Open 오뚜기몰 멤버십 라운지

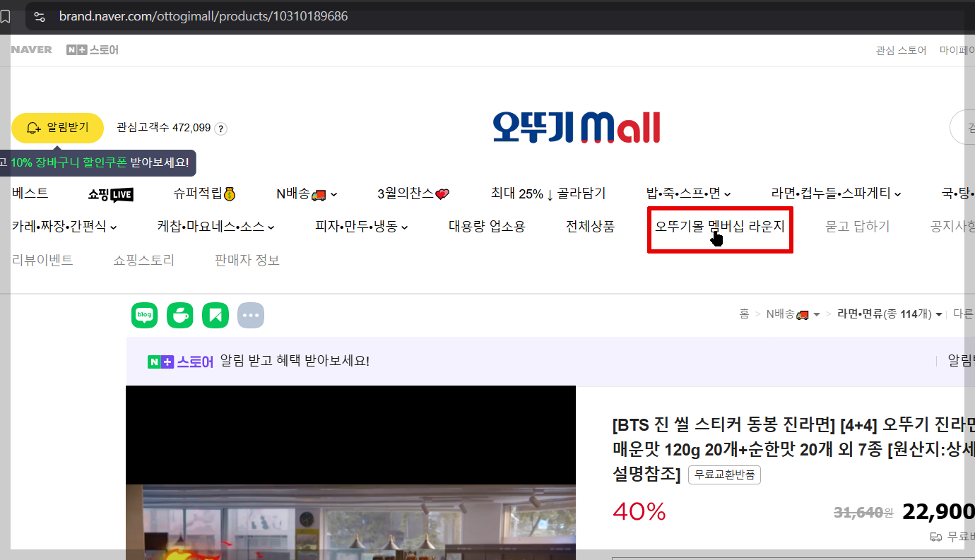720,227
